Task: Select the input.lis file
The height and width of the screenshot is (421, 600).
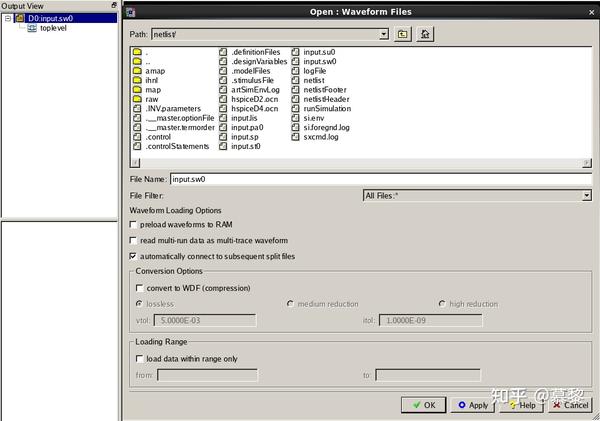Action: [x=244, y=118]
